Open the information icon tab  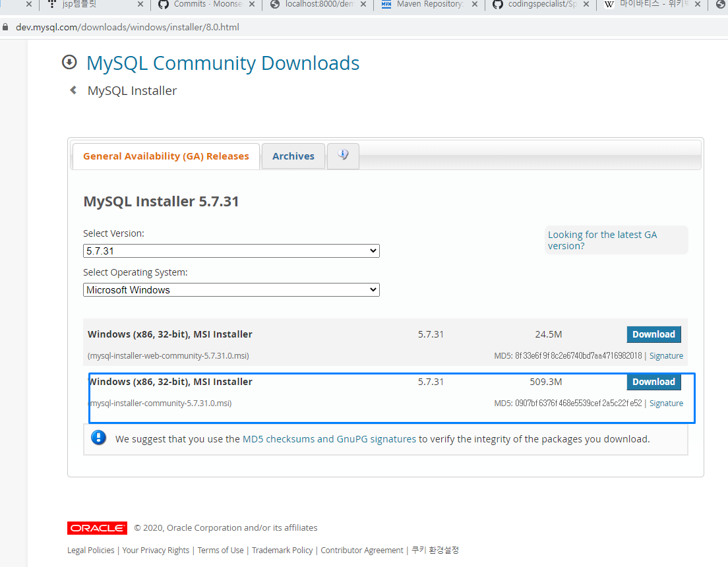[343, 156]
